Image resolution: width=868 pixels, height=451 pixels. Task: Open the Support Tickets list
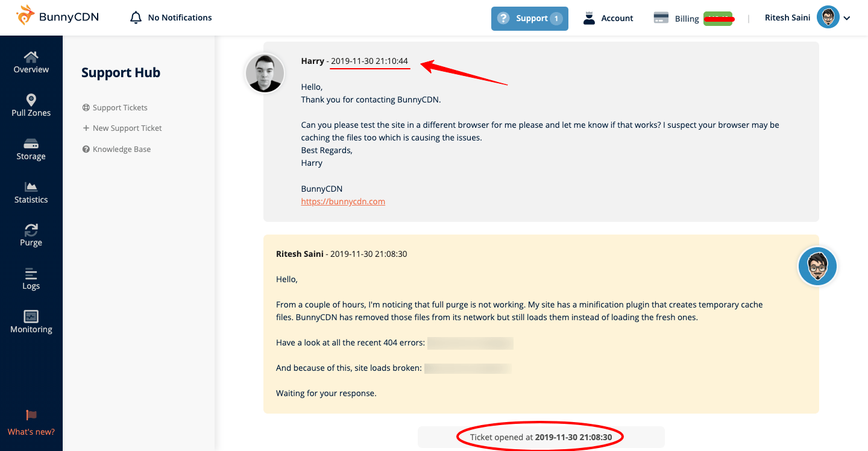[x=120, y=107]
